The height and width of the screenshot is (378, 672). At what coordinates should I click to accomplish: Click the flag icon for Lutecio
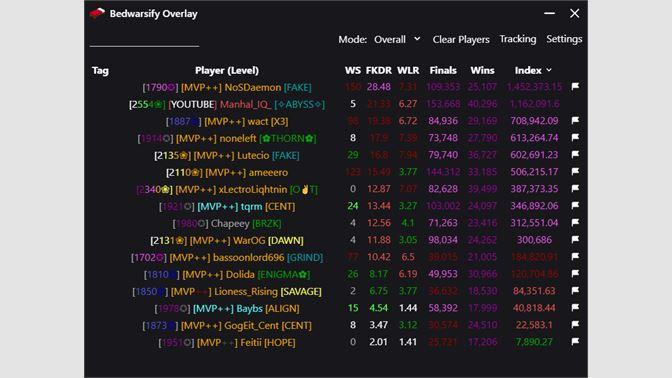pyautogui.click(x=575, y=155)
